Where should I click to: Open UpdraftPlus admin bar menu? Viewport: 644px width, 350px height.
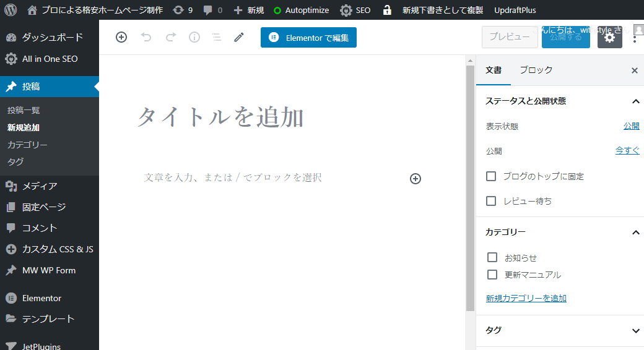tap(515, 10)
